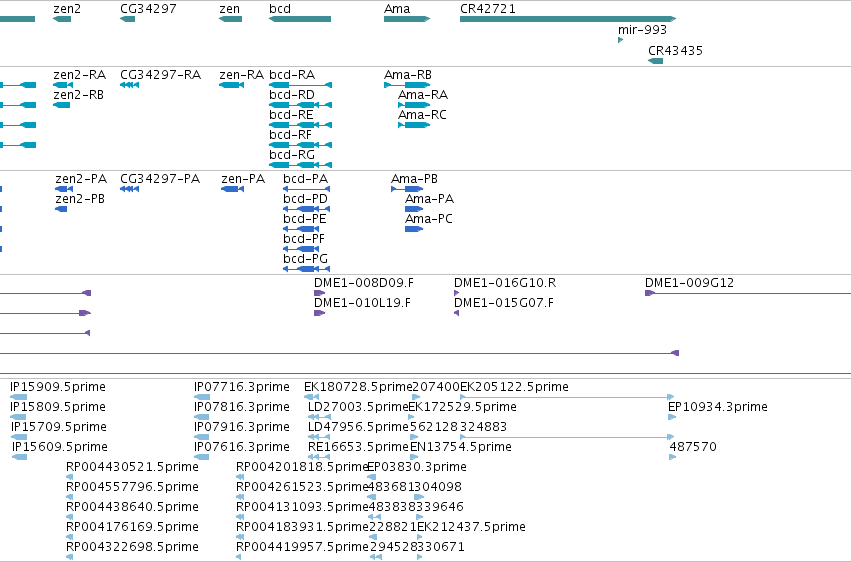Select the long CR42721 gene bar

pyautogui.click(x=568, y=19)
